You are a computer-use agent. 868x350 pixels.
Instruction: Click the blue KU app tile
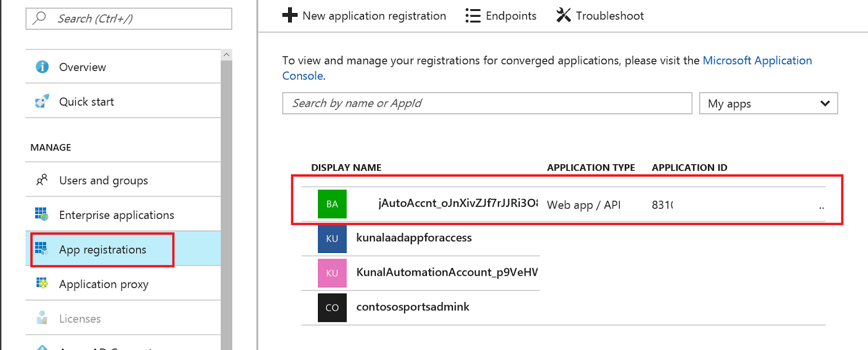point(332,238)
